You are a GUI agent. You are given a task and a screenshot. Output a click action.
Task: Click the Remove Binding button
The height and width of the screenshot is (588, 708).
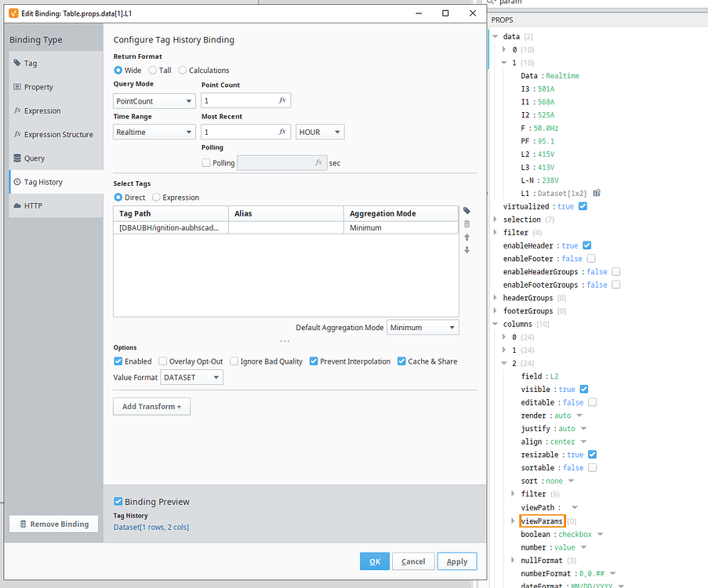coord(53,524)
